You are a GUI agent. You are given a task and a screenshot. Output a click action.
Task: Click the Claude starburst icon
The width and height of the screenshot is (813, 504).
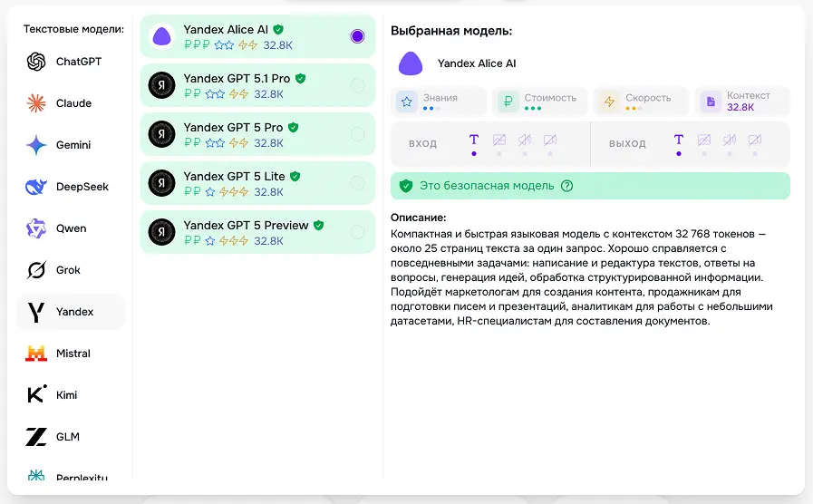coord(36,103)
